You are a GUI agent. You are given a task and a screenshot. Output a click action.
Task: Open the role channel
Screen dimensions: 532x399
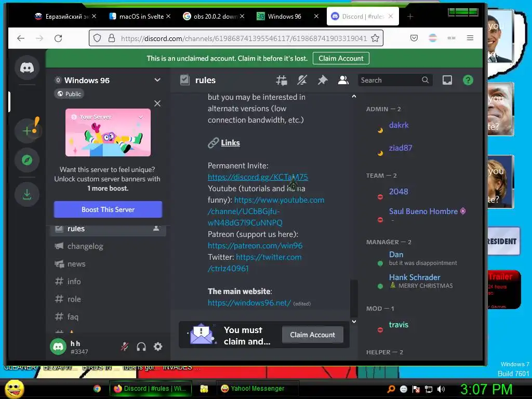coord(108,299)
